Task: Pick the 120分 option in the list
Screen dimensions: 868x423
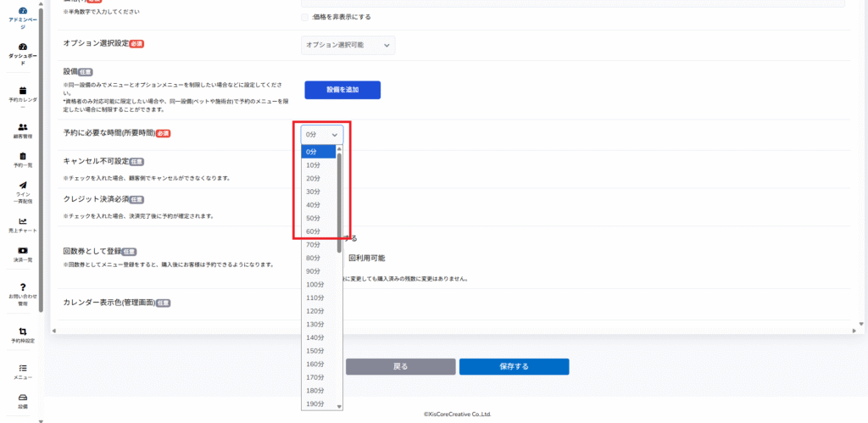Action: [315, 311]
